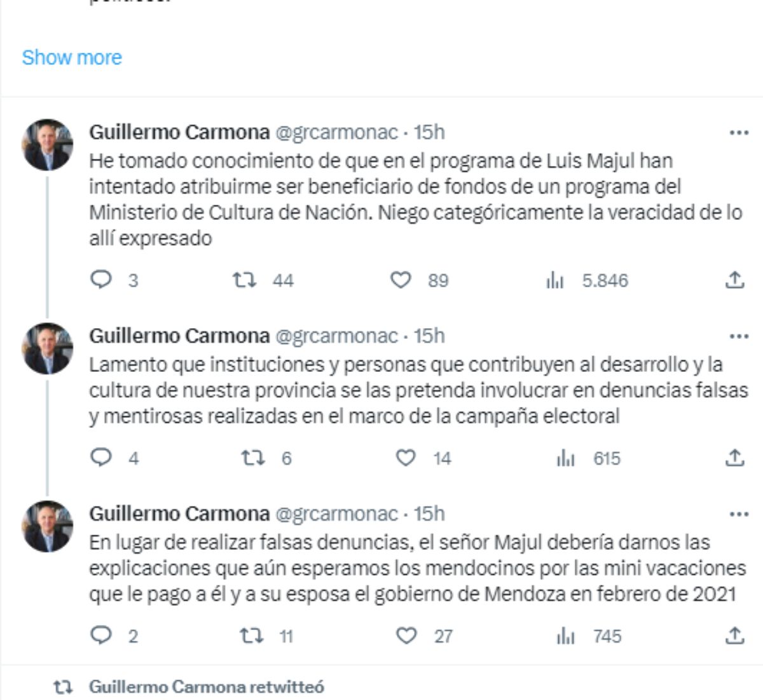Viewport: 763px width, 700px height.
Task: Like the tweet with 14 likes
Action: pos(406,458)
